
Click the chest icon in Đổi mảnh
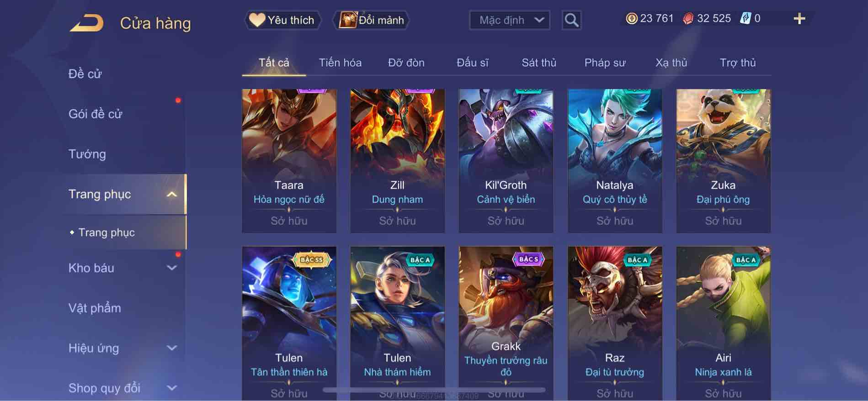(x=348, y=20)
